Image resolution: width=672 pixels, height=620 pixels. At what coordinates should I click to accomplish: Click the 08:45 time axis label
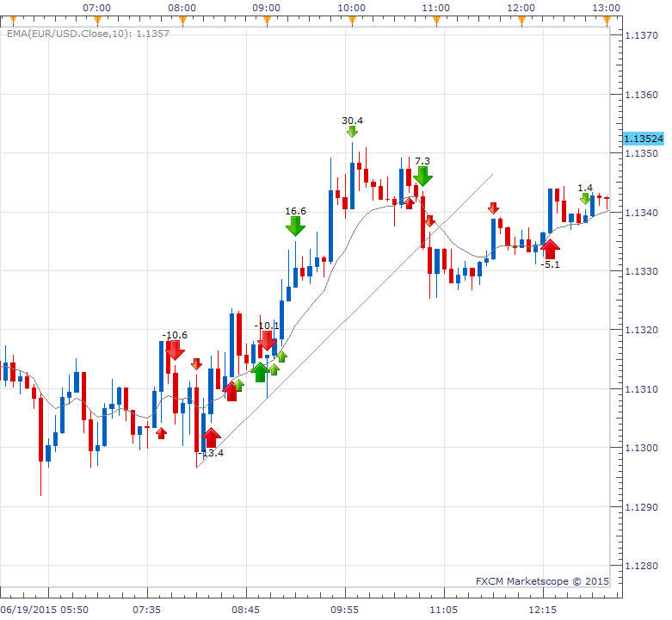(x=245, y=610)
